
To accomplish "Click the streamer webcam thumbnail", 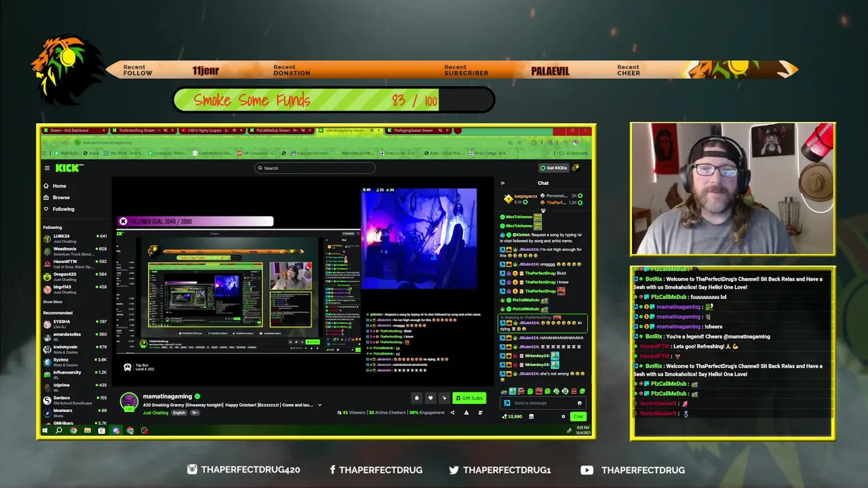I will pyautogui.click(x=732, y=189).
